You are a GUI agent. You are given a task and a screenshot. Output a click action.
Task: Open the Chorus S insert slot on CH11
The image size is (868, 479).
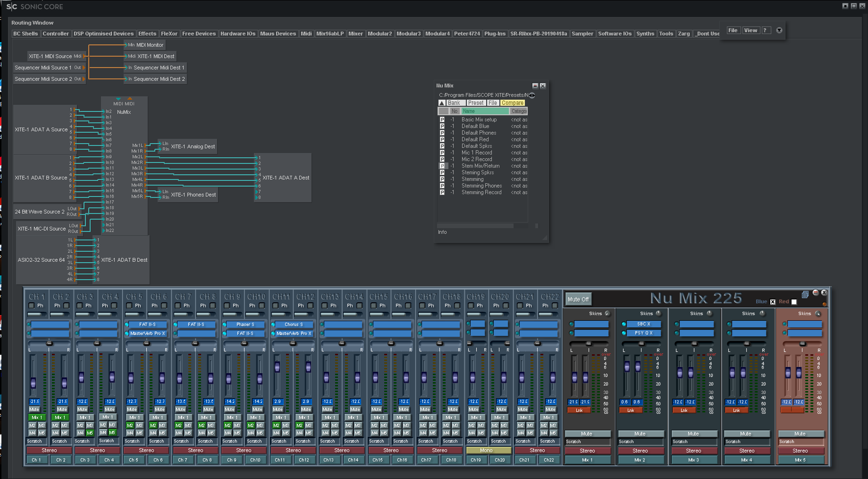click(x=294, y=325)
